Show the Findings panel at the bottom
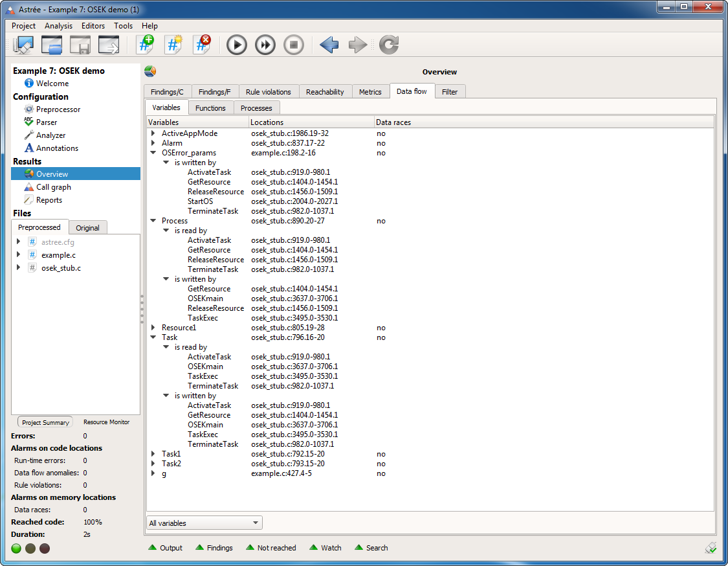728x566 pixels. point(214,548)
